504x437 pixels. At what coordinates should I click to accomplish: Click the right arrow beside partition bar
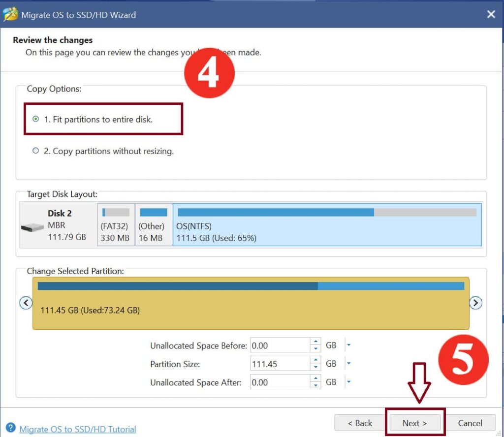(x=475, y=303)
